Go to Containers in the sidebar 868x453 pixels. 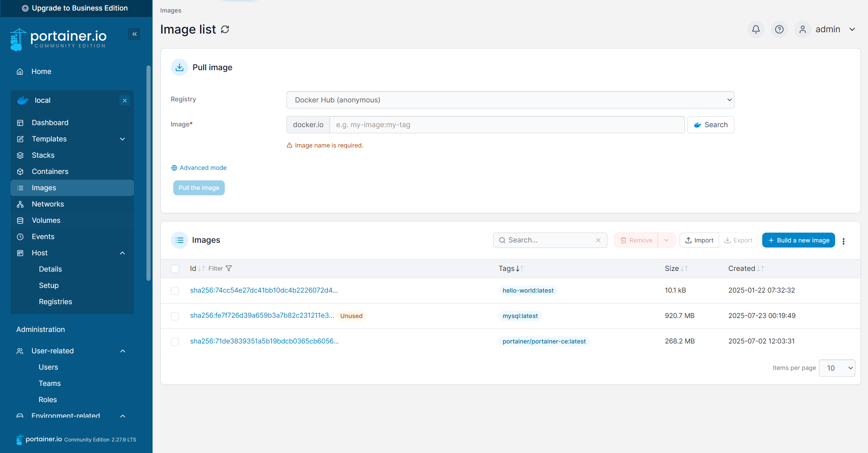(50, 171)
